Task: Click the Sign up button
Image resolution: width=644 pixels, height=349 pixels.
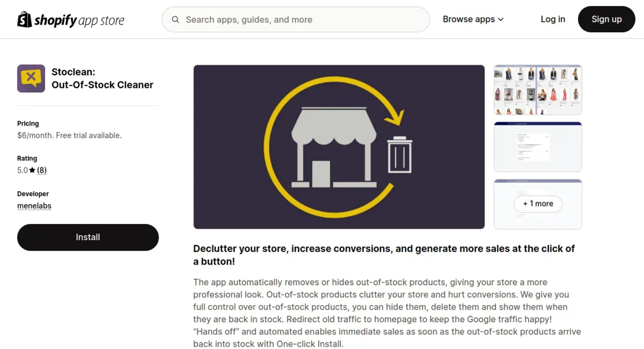Action: point(606,19)
